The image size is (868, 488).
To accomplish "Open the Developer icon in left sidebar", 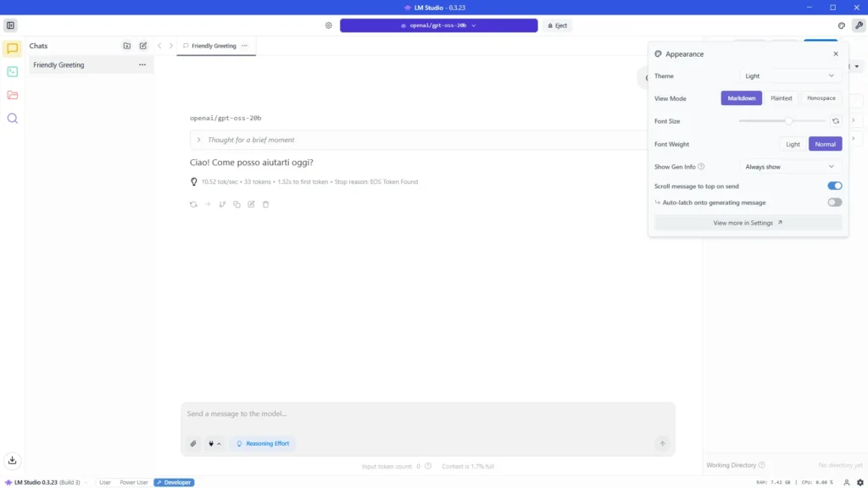I will 12,72.
